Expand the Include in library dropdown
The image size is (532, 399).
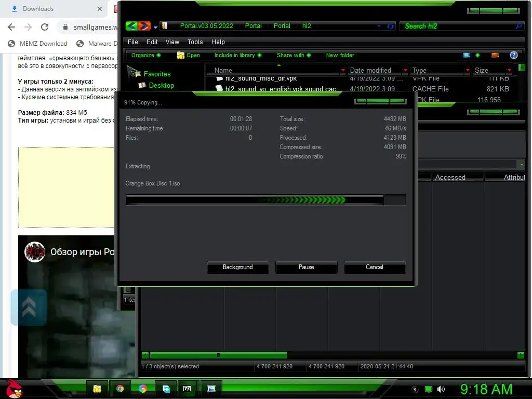point(238,55)
